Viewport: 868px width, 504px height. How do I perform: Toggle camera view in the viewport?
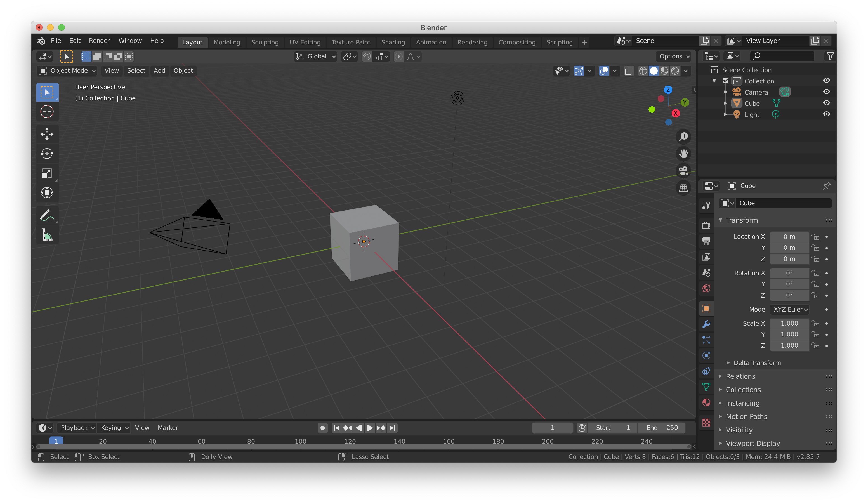(683, 171)
